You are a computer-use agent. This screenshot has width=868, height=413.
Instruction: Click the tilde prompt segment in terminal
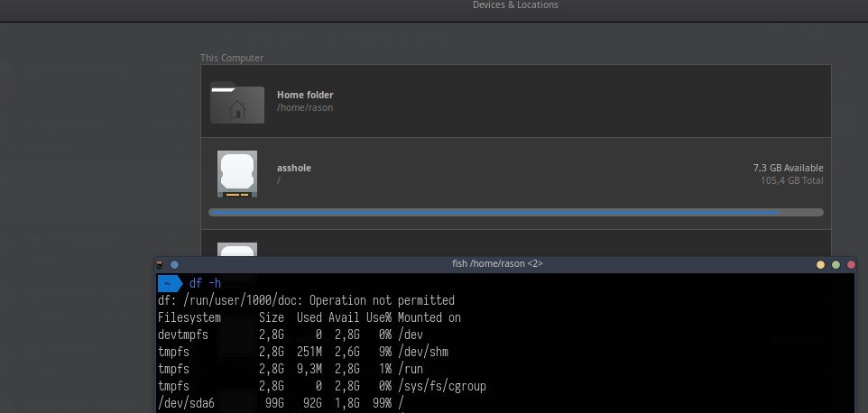169,283
